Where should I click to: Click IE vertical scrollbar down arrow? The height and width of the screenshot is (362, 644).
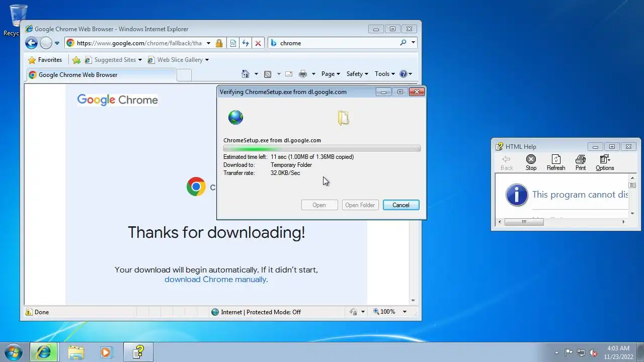tap(413, 300)
